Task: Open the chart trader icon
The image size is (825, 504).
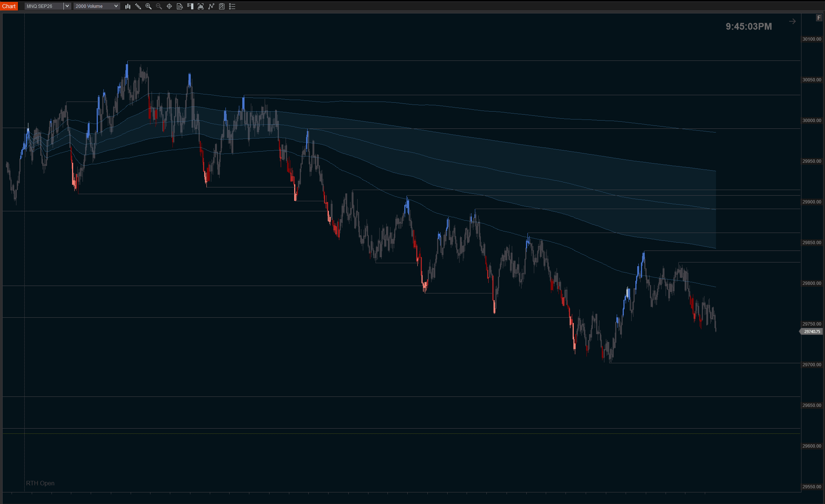Action: [x=190, y=6]
